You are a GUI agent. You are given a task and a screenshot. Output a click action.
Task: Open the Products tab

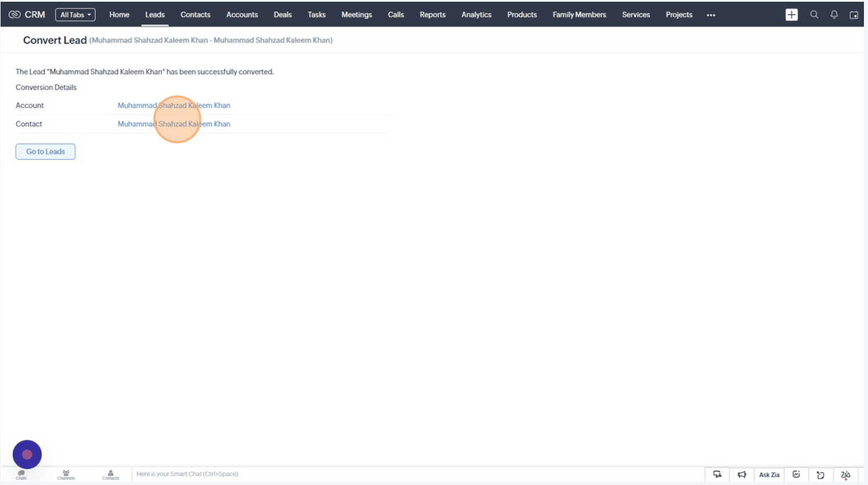coord(522,14)
